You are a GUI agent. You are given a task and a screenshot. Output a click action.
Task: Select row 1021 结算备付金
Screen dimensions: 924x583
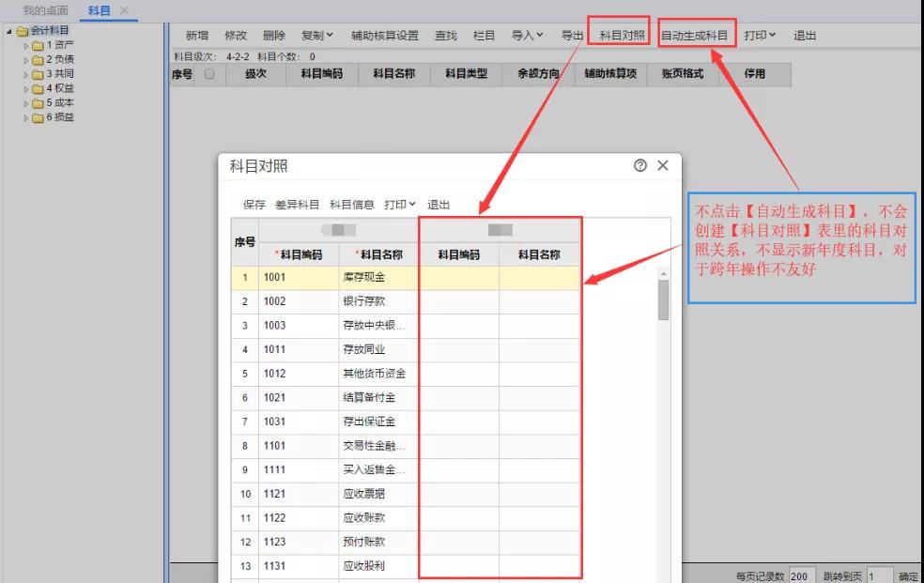click(406, 398)
